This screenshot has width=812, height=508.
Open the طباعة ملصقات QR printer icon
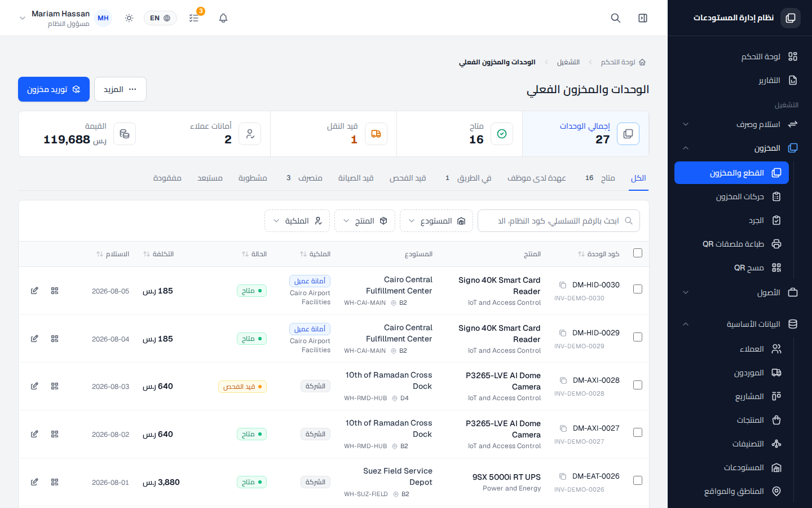click(776, 244)
